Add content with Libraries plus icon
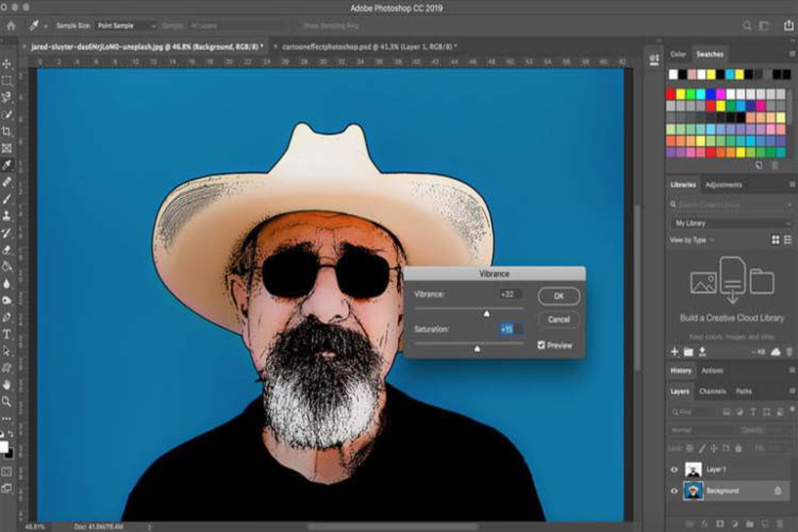Image resolution: width=798 pixels, height=532 pixels. [675, 352]
